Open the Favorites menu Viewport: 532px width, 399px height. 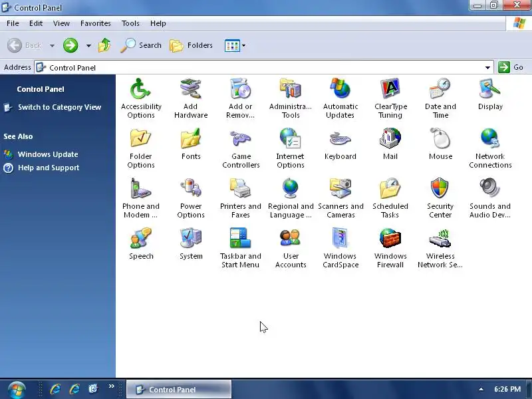95,23
